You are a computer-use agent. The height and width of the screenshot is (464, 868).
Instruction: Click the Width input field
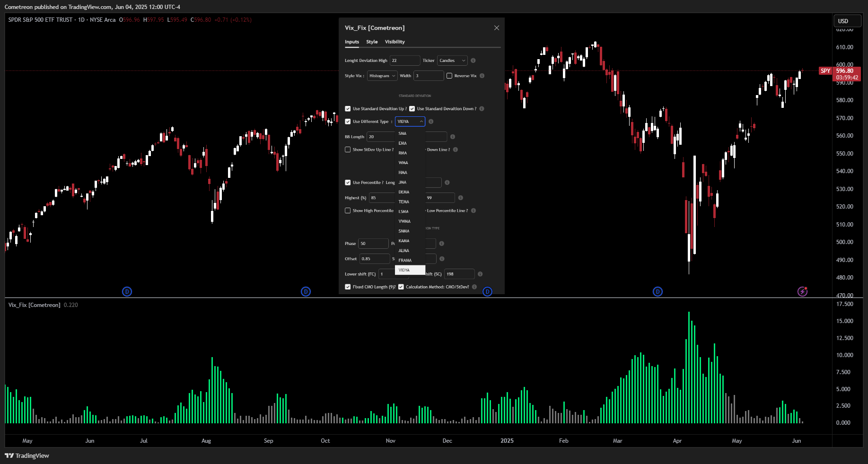pos(429,76)
